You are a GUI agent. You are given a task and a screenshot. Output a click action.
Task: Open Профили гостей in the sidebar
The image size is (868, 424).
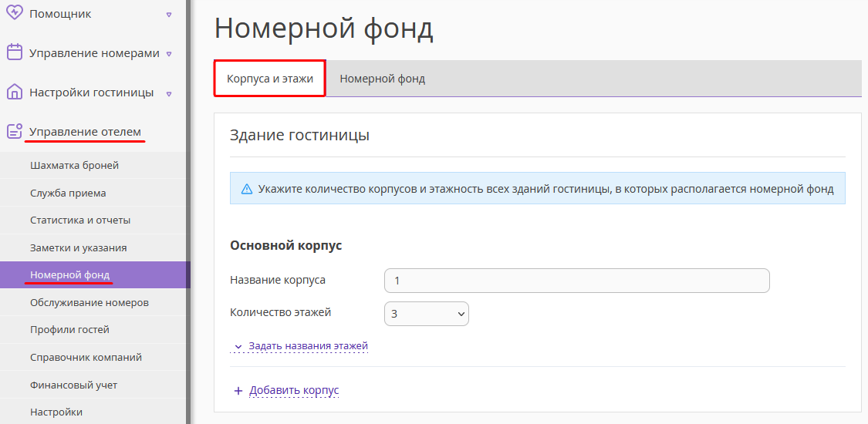[69, 329]
